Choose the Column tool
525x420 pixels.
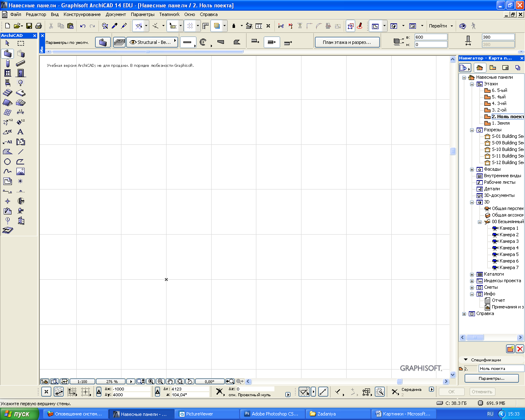7,63
